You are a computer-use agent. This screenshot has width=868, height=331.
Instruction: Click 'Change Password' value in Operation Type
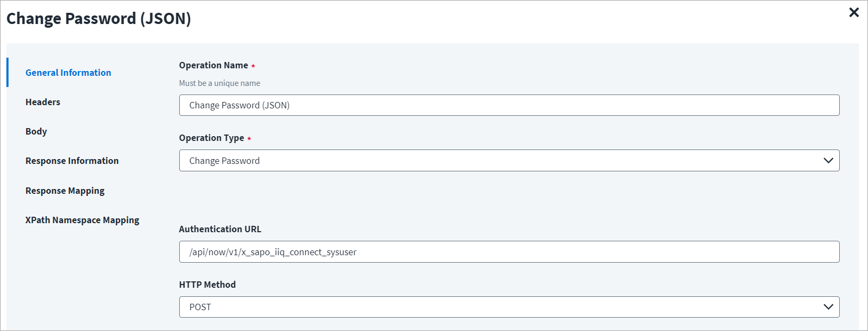225,161
